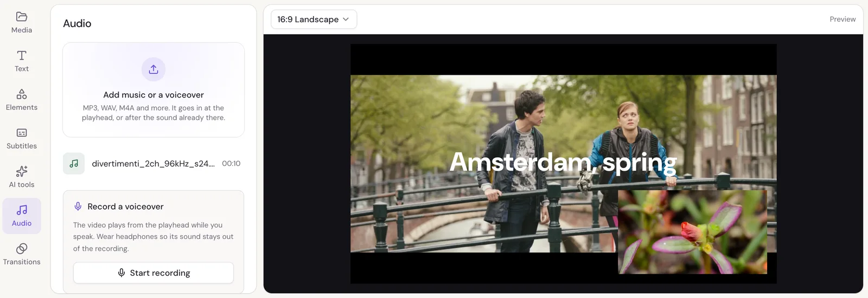The image size is (868, 298).
Task: Click the MP3, WAV, M4A format description text
Action: coord(154,113)
